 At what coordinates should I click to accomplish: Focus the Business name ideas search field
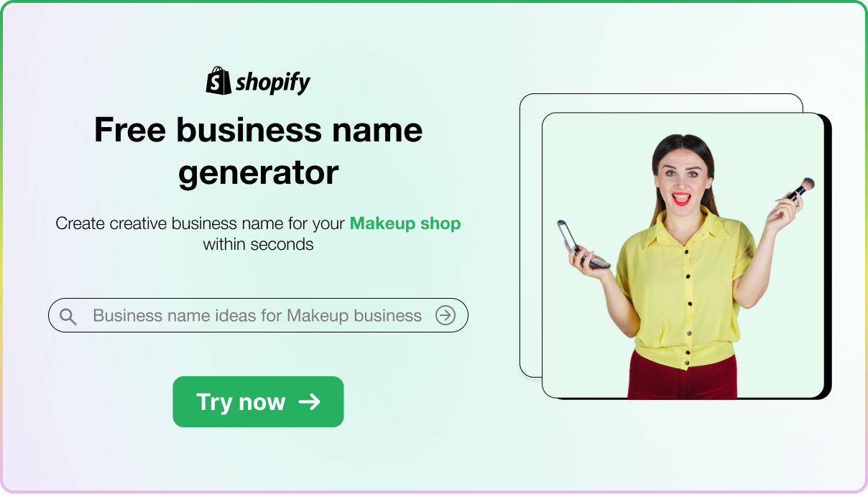[x=258, y=315]
